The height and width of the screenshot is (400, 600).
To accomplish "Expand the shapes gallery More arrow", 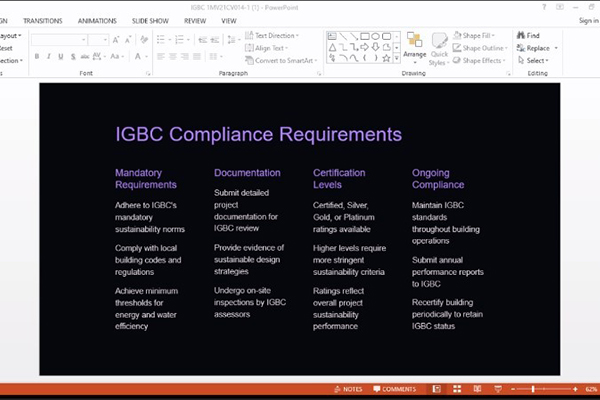I will (x=397, y=58).
